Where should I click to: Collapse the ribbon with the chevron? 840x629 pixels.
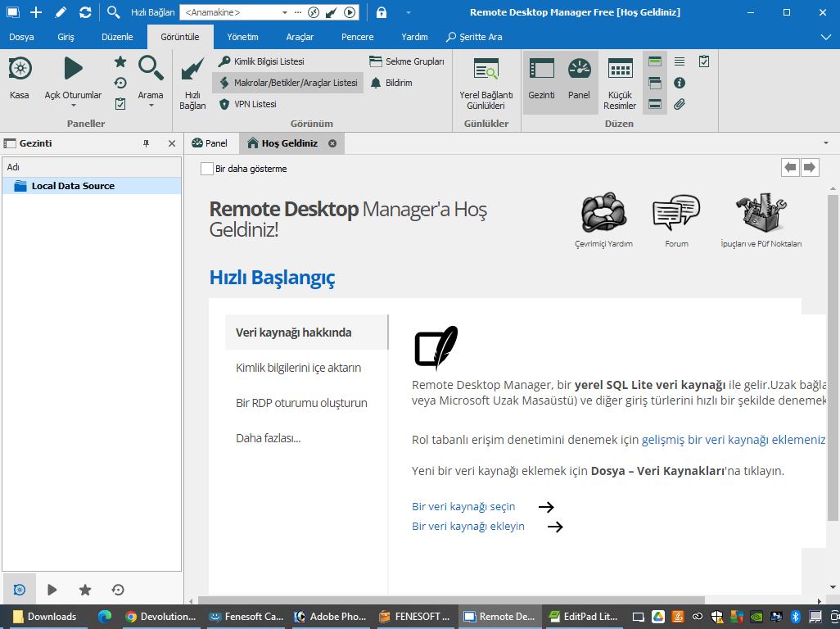[825, 37]
